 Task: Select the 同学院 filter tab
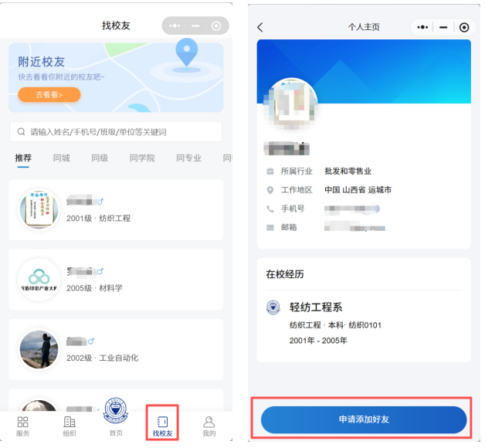tap(142, 158)
